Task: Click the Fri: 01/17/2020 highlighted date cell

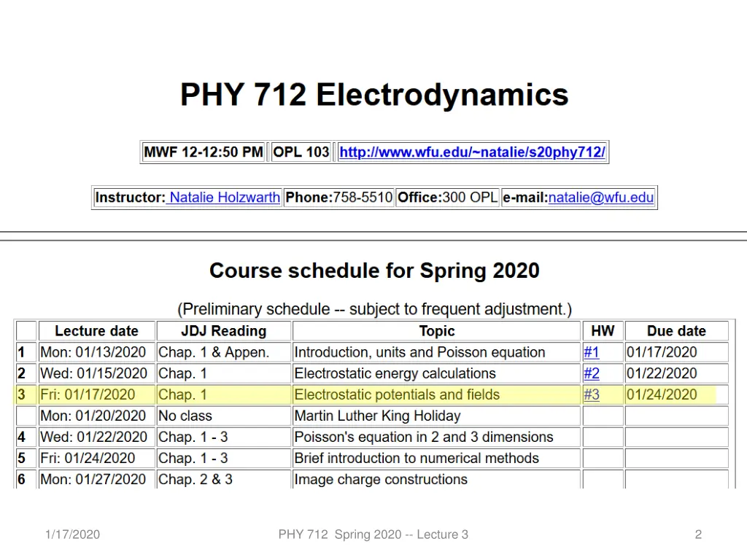Action: coord(97,394)
